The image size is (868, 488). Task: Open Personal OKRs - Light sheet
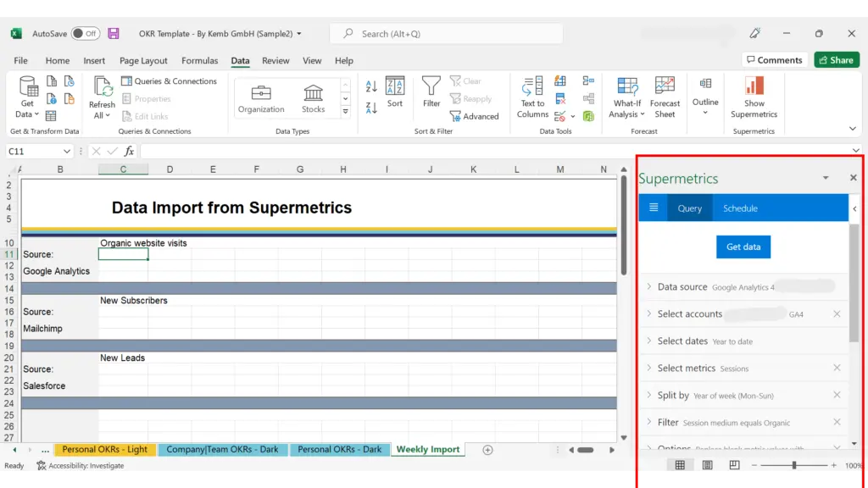click(104, 449)
